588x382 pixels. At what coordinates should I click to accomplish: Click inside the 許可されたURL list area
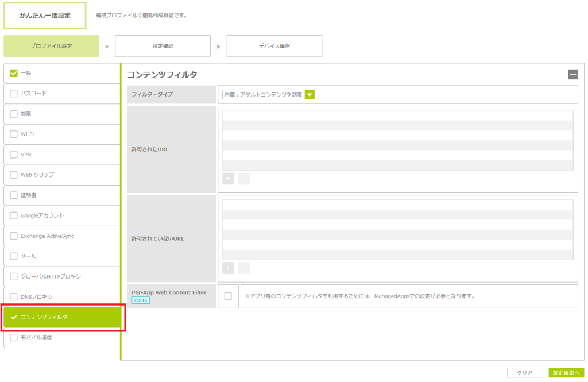tap(397, 140)
